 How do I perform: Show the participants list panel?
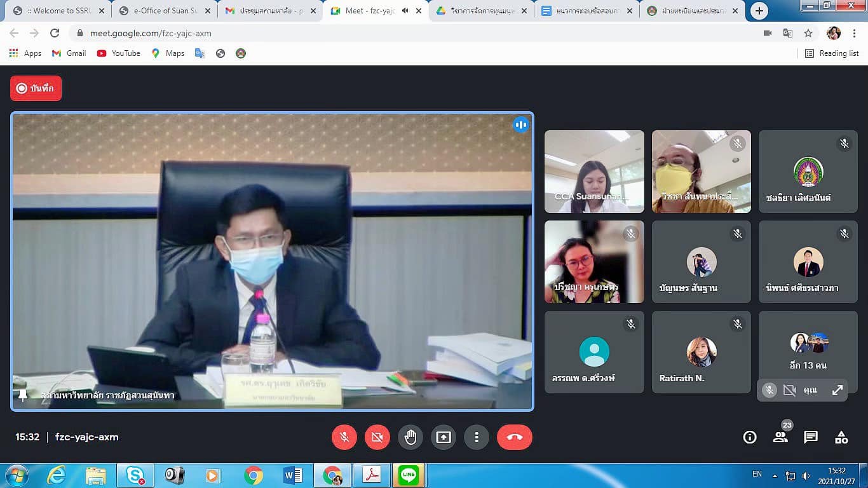pos(780,437)
